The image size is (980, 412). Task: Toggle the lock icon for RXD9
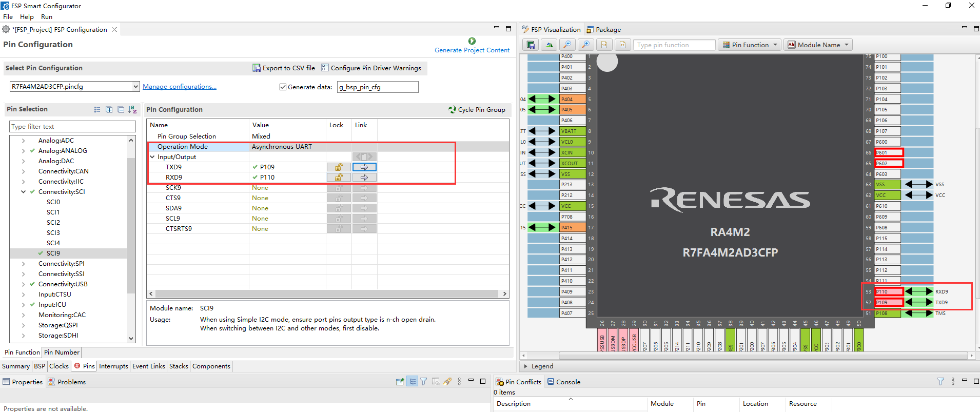(339, 177)
